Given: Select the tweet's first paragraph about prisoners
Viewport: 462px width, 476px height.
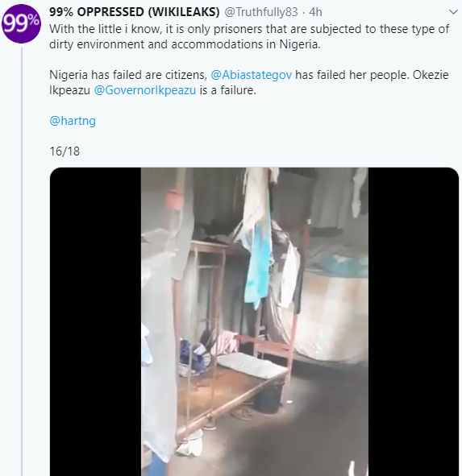Looking at the screenshot, I should pos(249,36).
